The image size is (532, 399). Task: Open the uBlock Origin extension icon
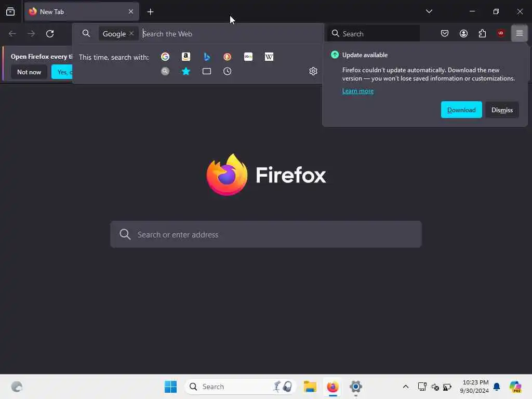tap(501, 33)
